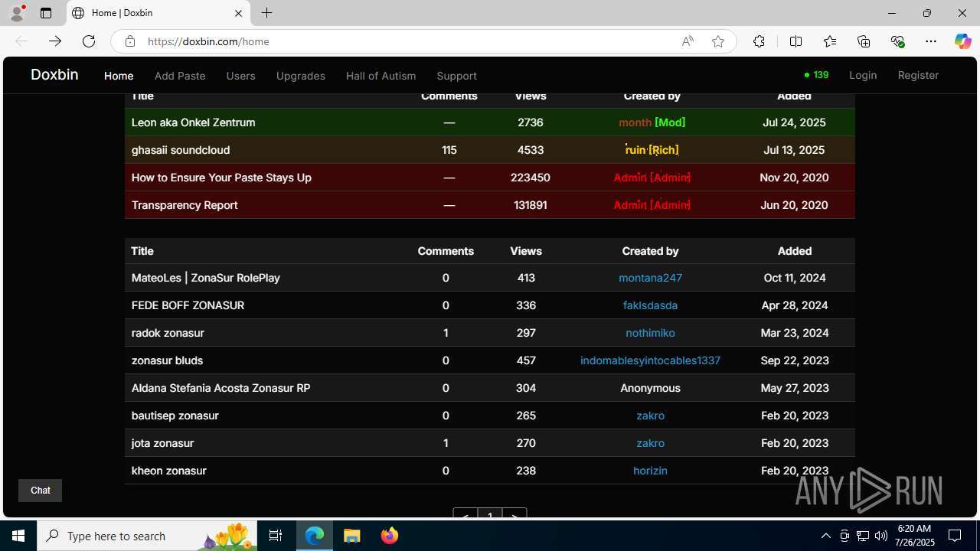The width and height of the screenshot is (980, 551).
Task: Go forward in browser history
Action: coord(55,41)
